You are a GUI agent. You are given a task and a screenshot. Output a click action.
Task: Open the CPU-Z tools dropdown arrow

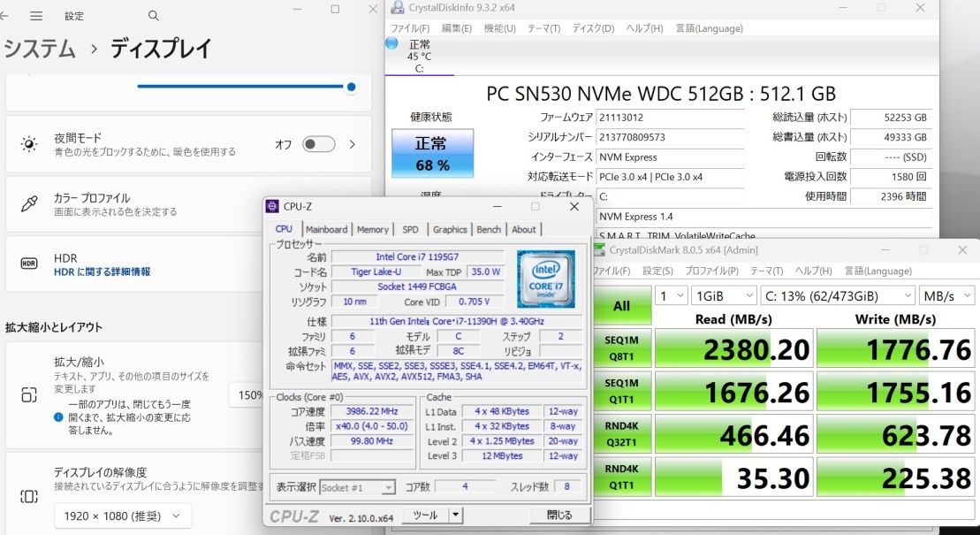(x=456, y=515)
